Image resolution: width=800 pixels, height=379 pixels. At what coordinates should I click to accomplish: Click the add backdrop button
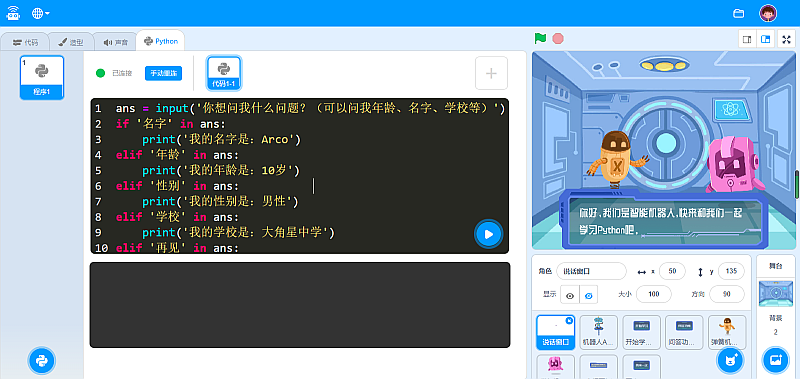coord(776,360)
